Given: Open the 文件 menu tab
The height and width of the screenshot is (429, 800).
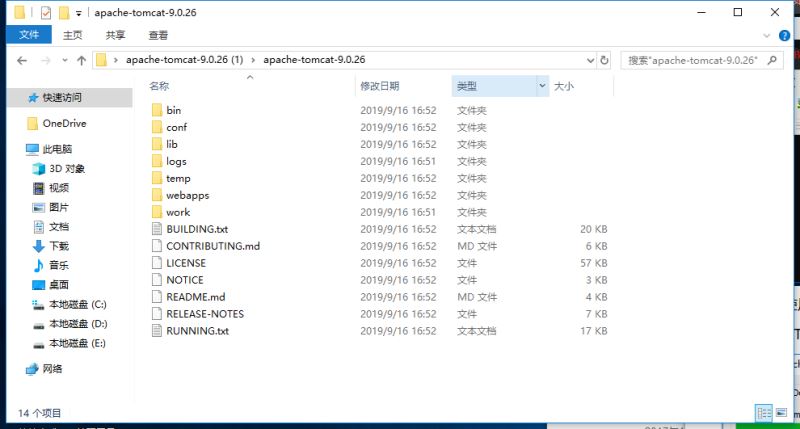Looking at the screenshot, I should (x=28, y=35).
